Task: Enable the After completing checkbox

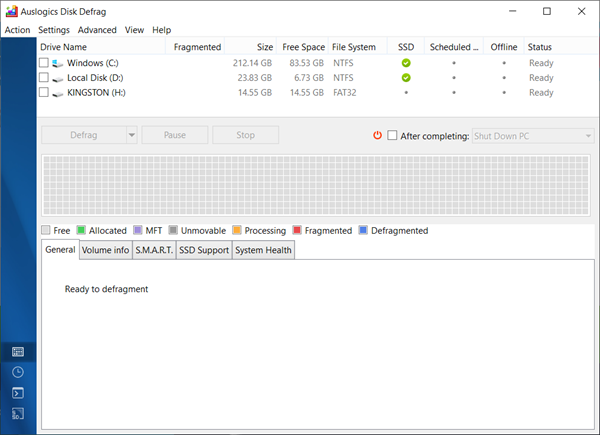Action: [x=392, y=135]
